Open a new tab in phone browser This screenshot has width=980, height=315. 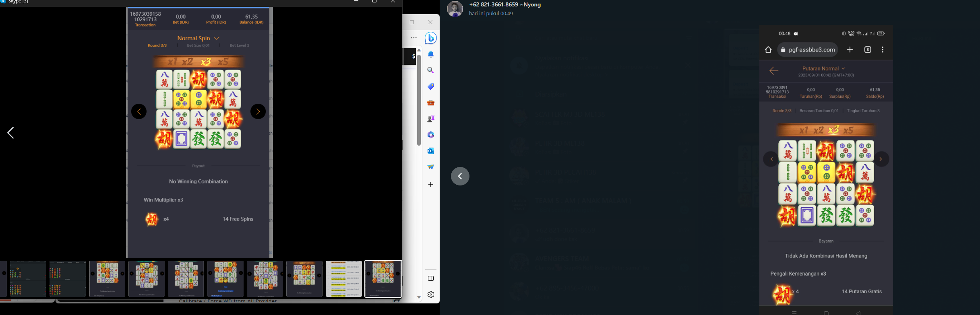[850, 49]
